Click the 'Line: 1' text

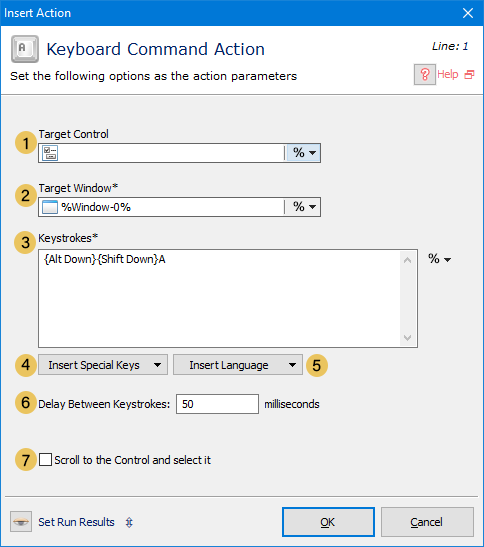450,46
